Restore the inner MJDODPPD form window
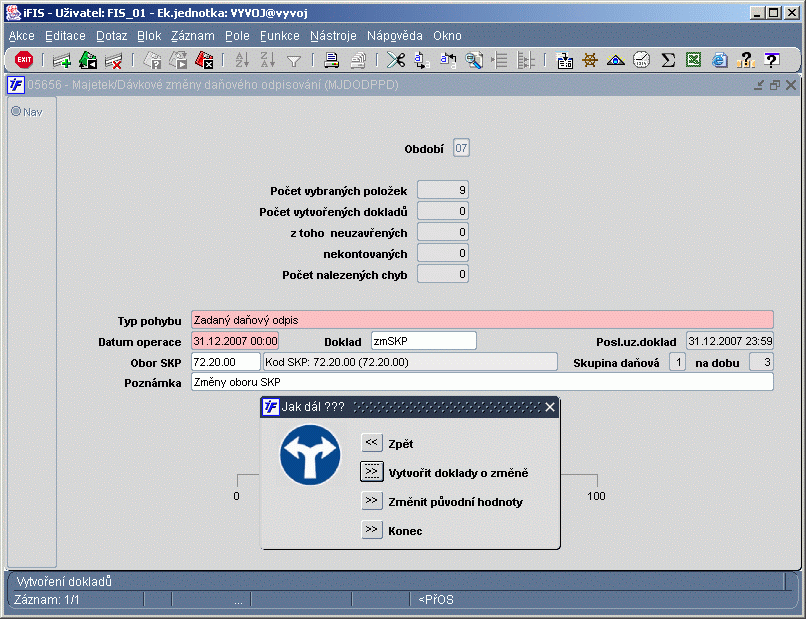 tap(775, 85)
